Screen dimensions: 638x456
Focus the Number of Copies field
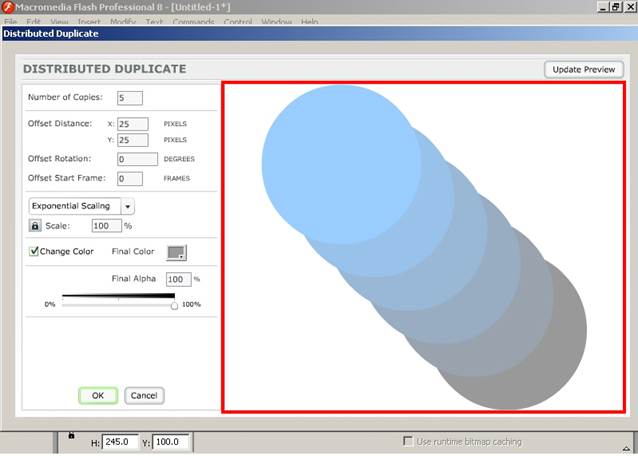tap(130, 98)
